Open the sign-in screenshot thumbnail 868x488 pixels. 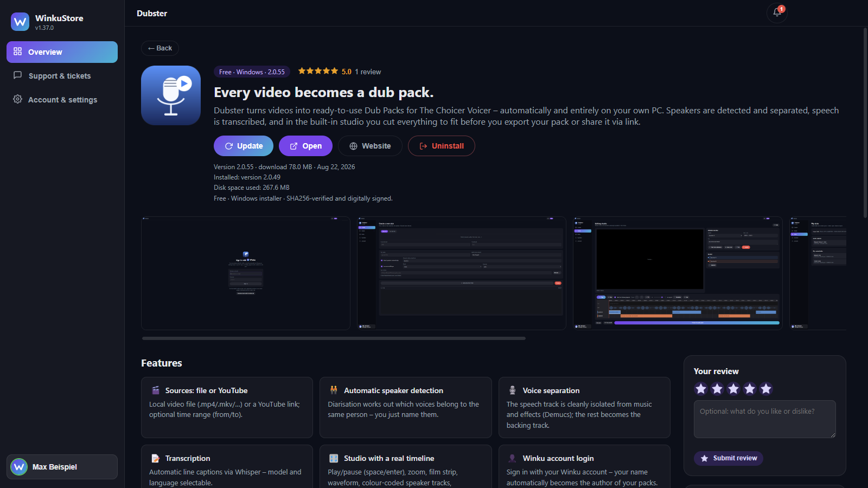[x=246, y=273]
